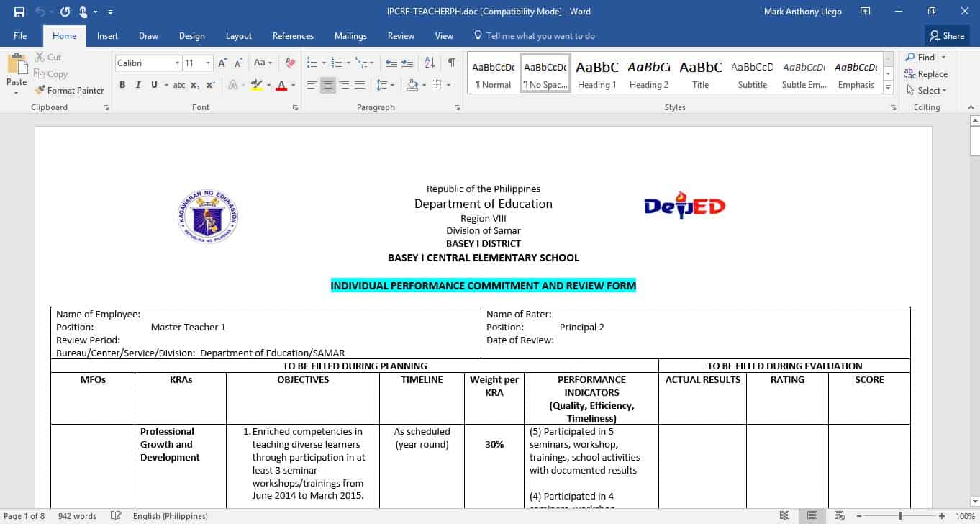Apply the yellow text highlight color
This screenshot has height=524, width=980.
256,85
